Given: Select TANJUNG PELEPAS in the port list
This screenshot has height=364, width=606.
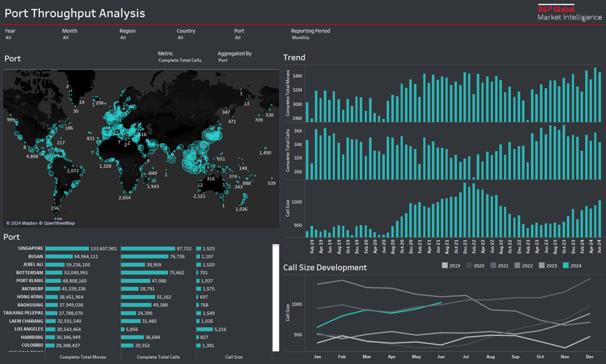Looking at the screenshot, I should (23, 313).
